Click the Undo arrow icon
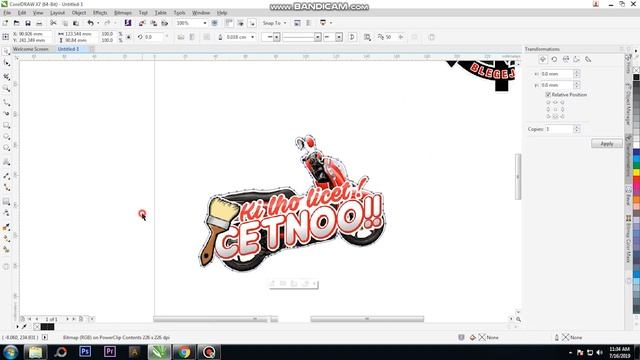 pyautogui.click(x=91, y=23)
